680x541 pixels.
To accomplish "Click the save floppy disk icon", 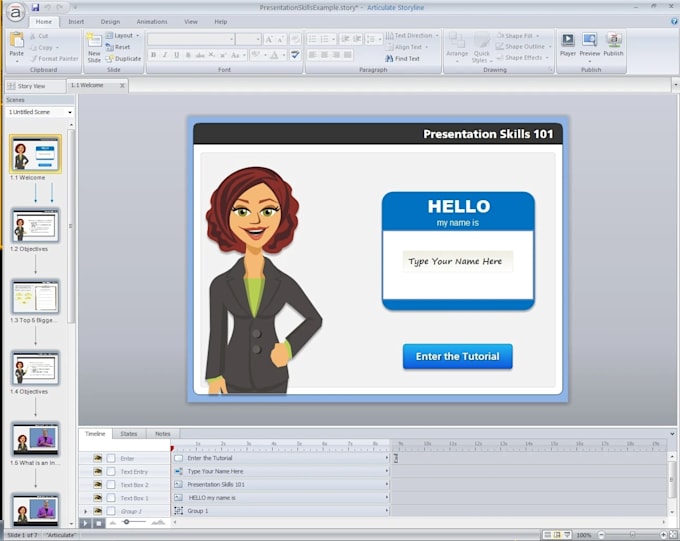I will tap(35, 7).
